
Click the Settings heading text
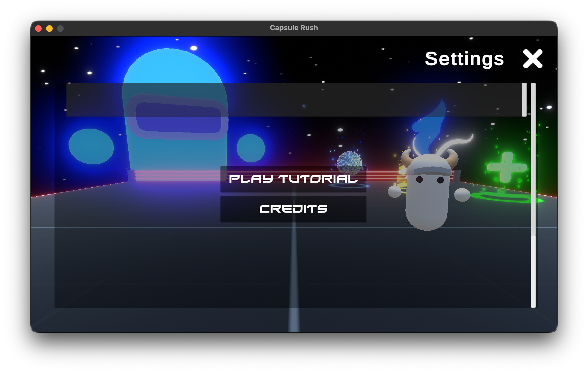point(464,59)
